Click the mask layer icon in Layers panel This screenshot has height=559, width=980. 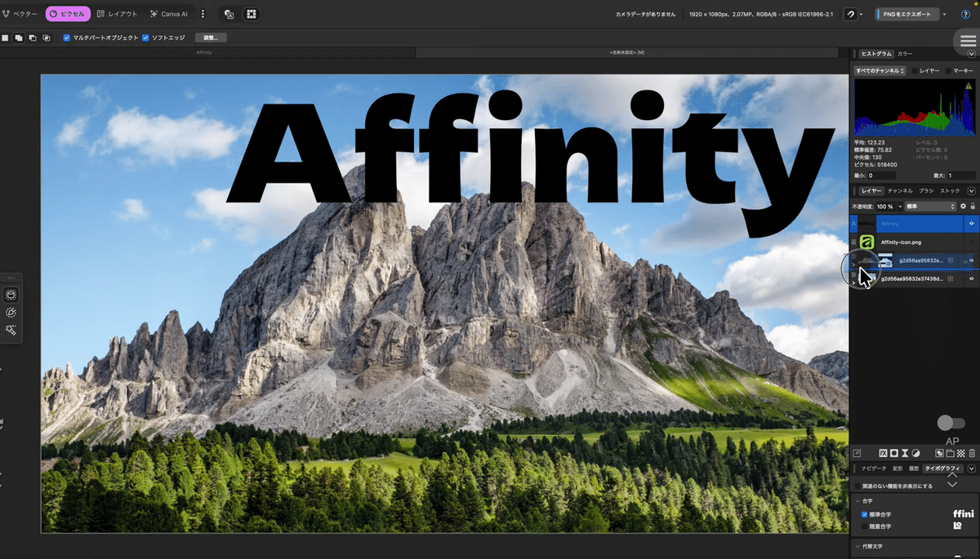(894, 453)
